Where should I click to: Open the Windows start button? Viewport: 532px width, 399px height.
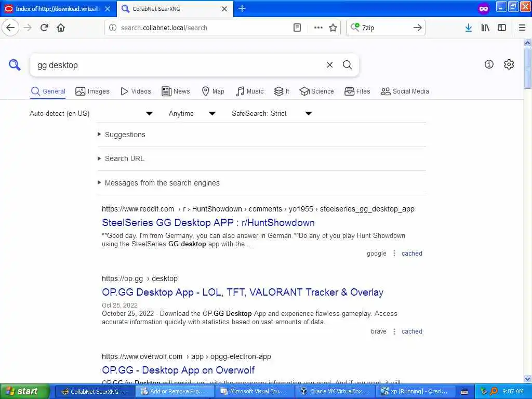[x=25, y=391]
